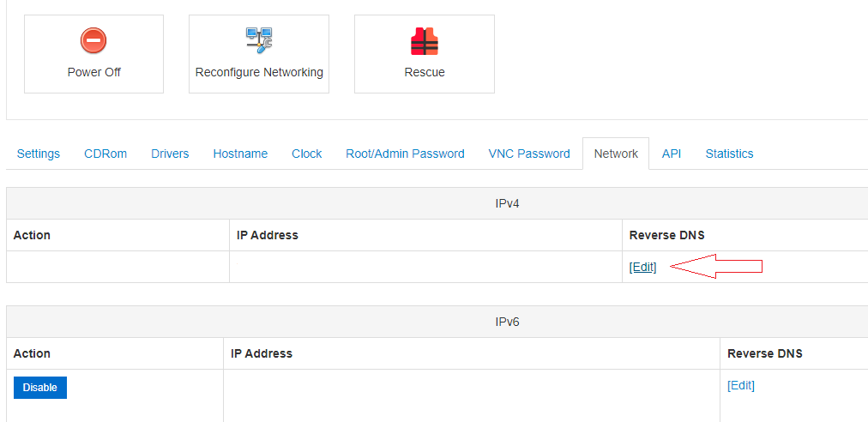This screenshot has height=422, width=868.
Task: Edit the IPv6 reverse DNS entry
Action: coord(741,385)
